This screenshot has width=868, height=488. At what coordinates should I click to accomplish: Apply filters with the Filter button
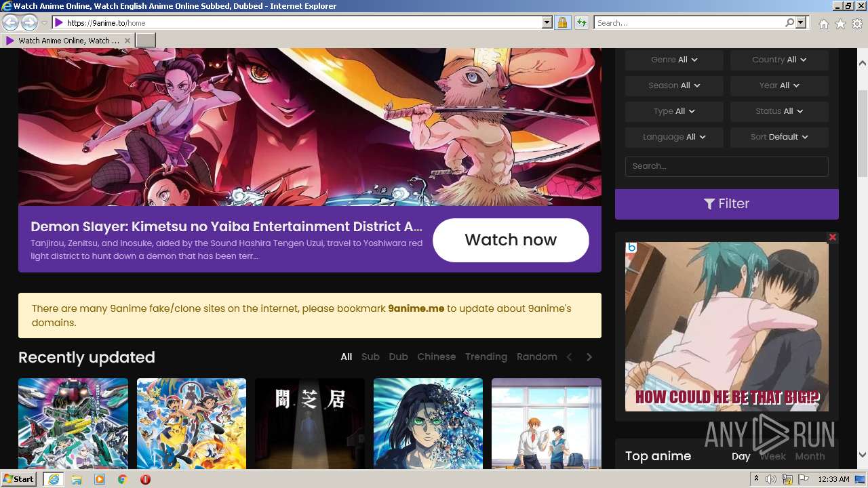click(726, 204)
